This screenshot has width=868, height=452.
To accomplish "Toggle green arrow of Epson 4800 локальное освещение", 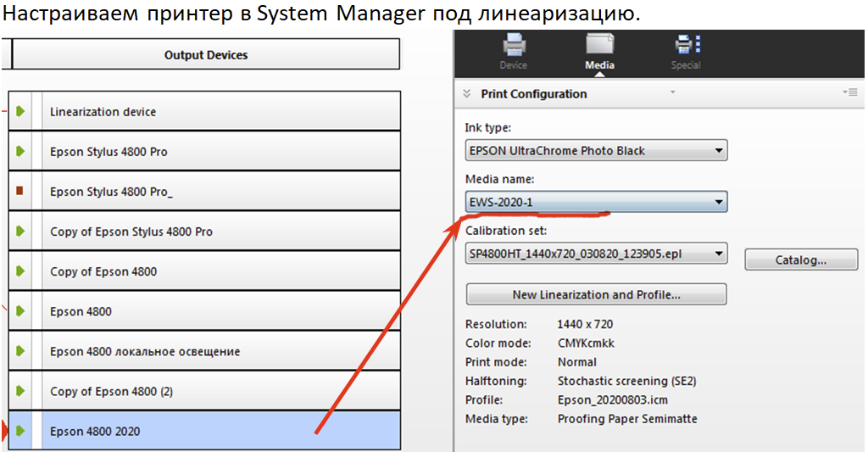I will click(x=20, y=350).
